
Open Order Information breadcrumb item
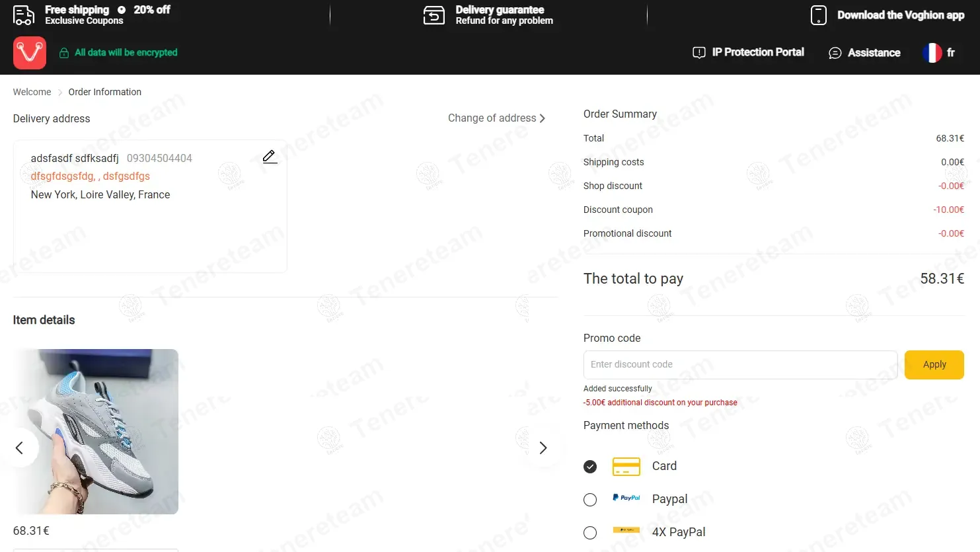(x=104, y=92)
